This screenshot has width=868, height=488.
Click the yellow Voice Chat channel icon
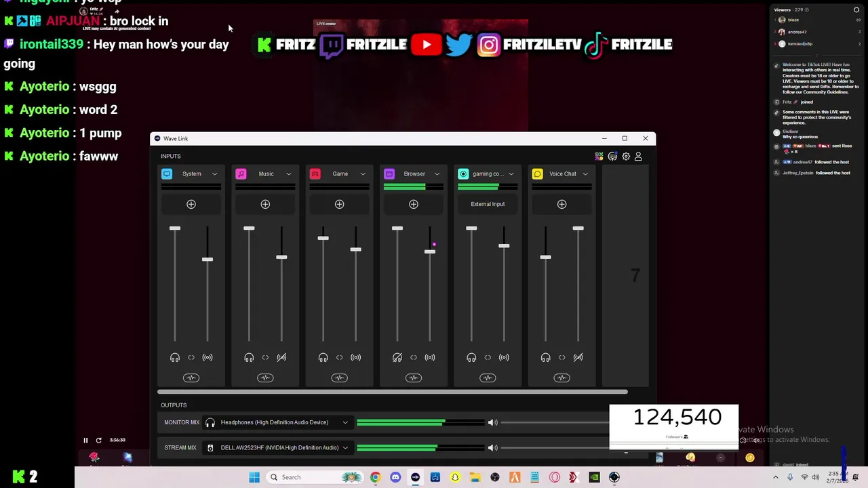click(x=538, y=174)
